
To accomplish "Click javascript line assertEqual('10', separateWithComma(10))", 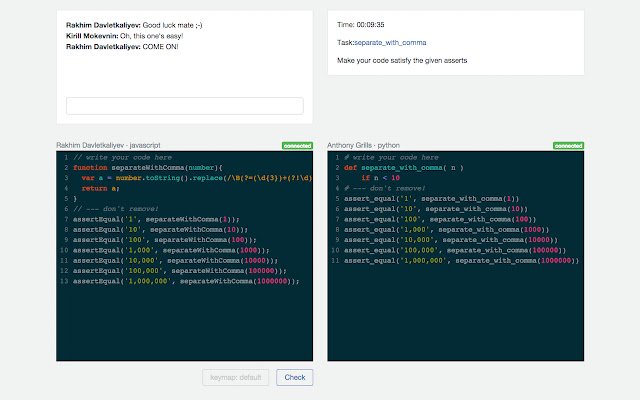I will (160, 230).
